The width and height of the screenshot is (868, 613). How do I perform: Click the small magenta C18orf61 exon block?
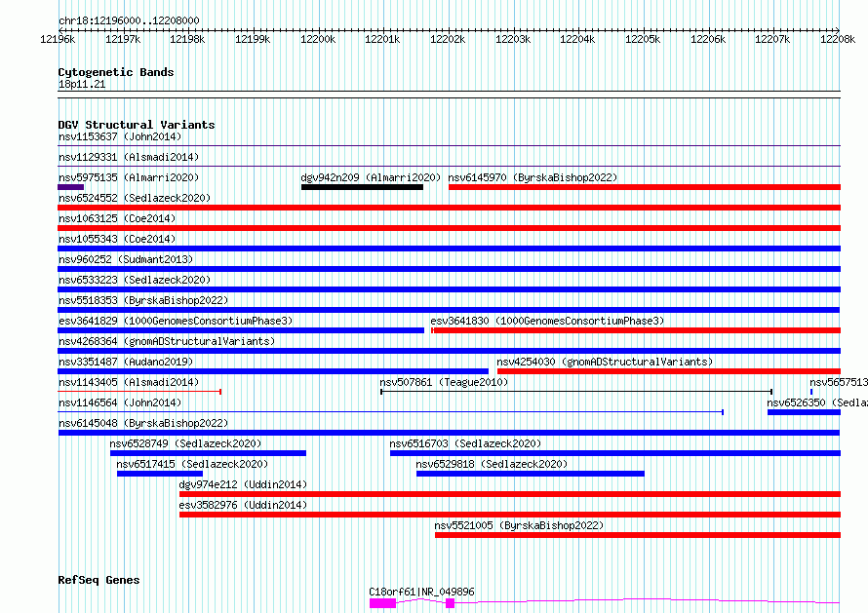(450, 603)
